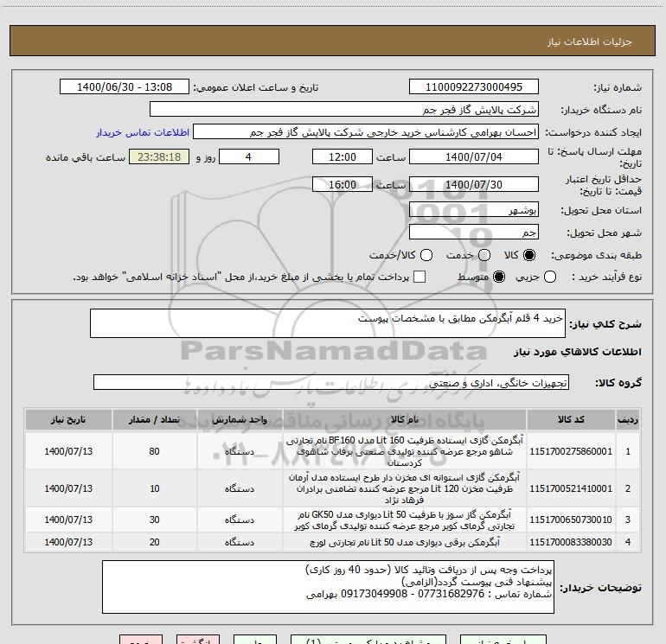666x644 pixels.
Task: Select product code 1151700275860001
Action: tap(571, 451)
